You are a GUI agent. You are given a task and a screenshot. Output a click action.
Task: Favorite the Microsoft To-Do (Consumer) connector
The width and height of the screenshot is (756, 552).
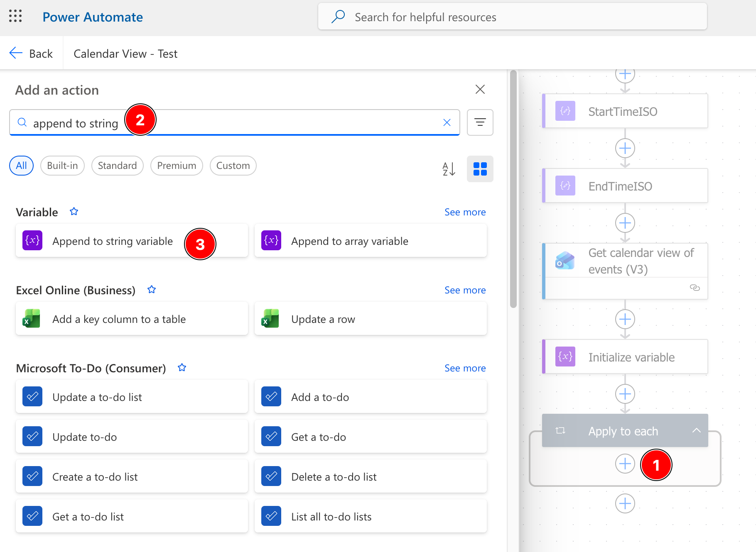click(x=182, y=368)
